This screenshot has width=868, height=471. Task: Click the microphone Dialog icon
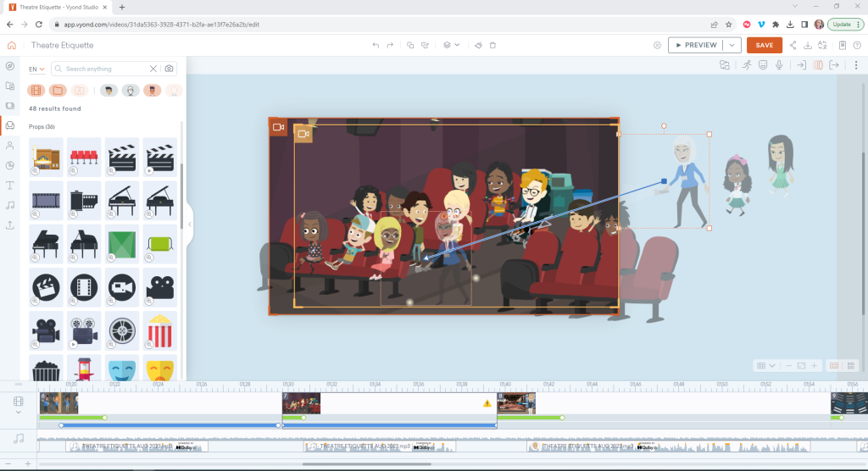pyautogui.click(x=779, y=65)
